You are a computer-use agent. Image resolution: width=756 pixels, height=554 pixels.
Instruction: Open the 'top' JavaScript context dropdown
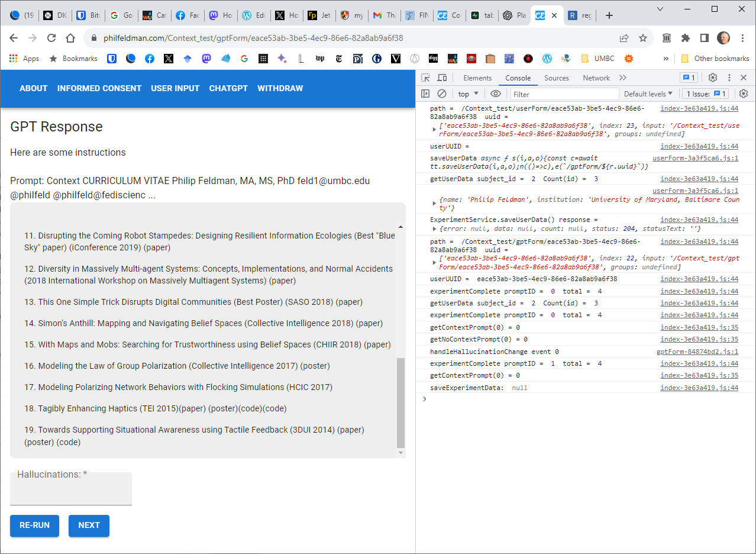(x=469, y=94)
